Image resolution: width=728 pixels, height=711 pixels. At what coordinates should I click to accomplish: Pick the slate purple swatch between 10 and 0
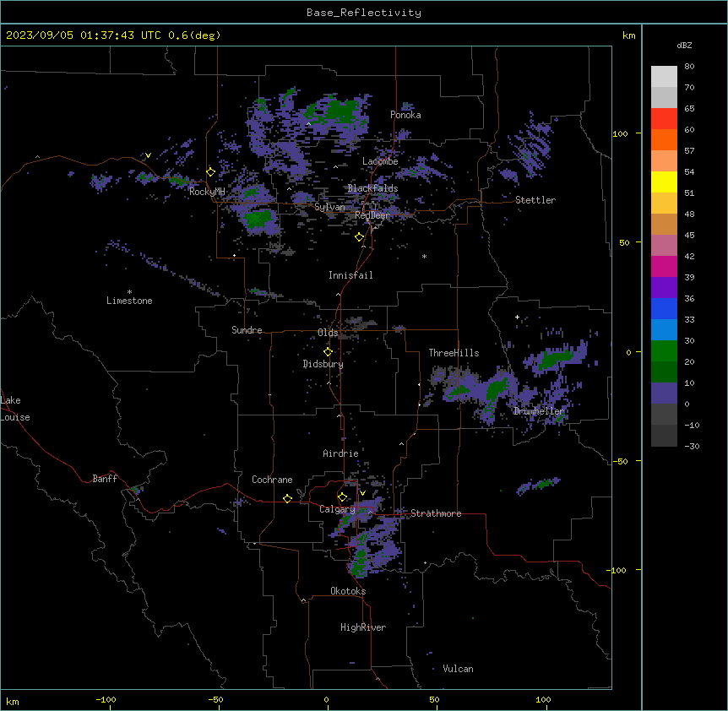click(x=664, y=393)
